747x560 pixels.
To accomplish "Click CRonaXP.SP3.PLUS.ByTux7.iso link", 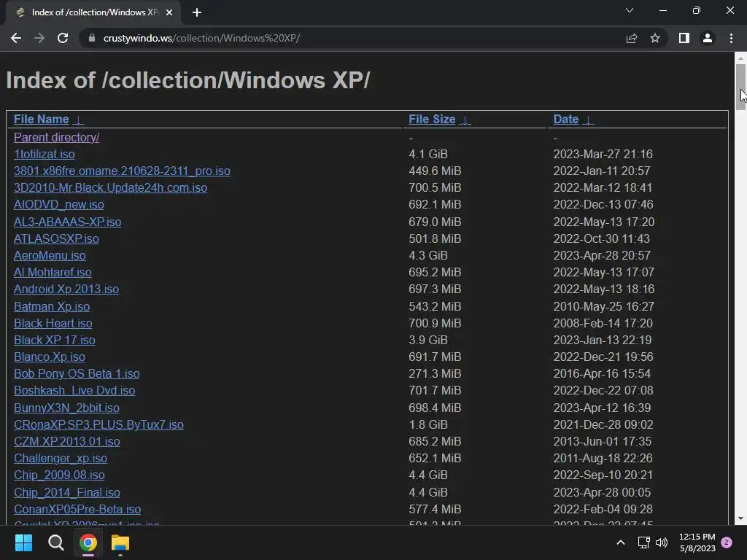I will pos(98,424).
